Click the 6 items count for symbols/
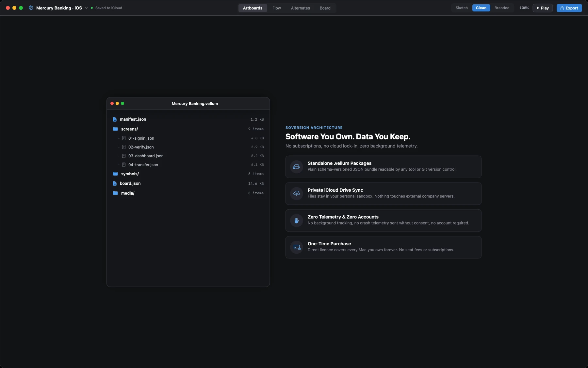Screen dimensions: 588x368 (x=256, y=174)
